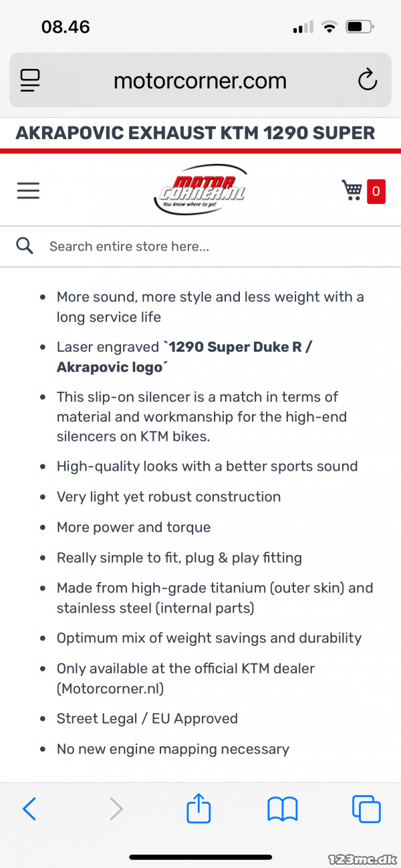401x868 pixels.
Task: Go back with Safari back arrow
Action: click(29, 809)
